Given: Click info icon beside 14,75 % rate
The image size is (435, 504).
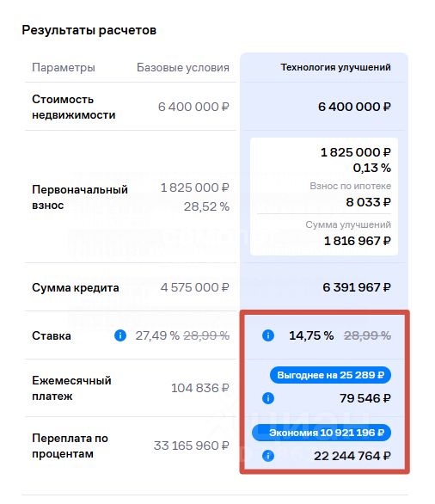Looking at the screenshot, I should (268, 335).
